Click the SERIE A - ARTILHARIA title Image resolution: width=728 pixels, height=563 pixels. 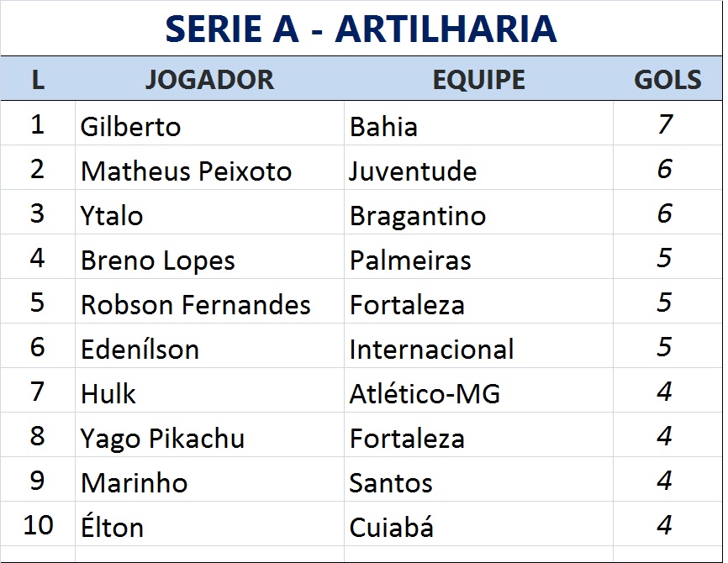tap(361, 29)
